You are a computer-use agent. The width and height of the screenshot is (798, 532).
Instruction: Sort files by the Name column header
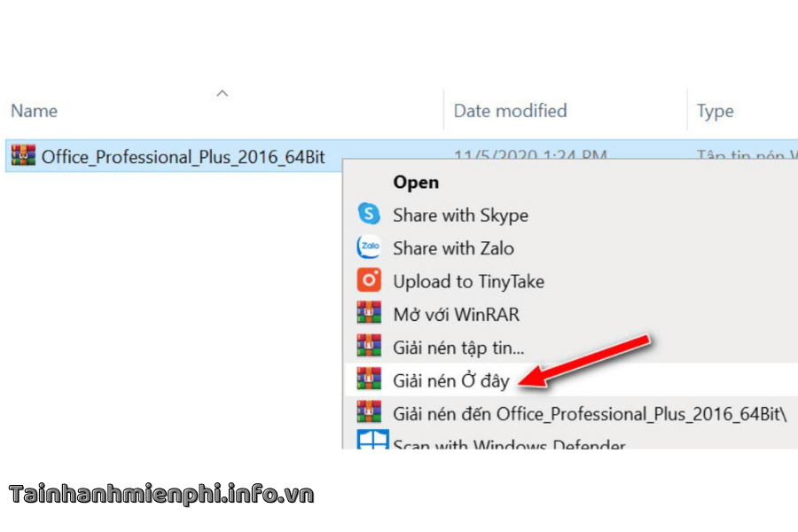[34, 111]
